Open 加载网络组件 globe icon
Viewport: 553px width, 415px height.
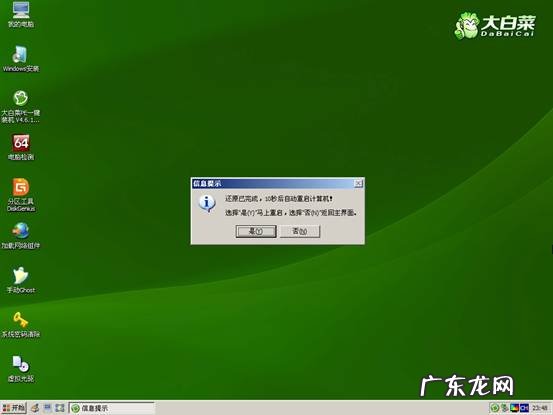coord(21,236)
